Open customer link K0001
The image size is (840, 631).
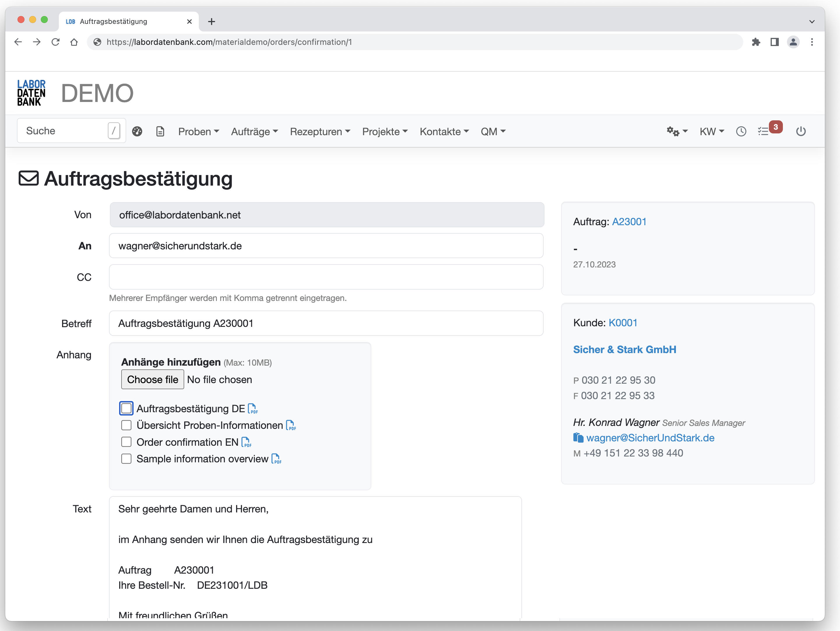(x=623, y=323)
